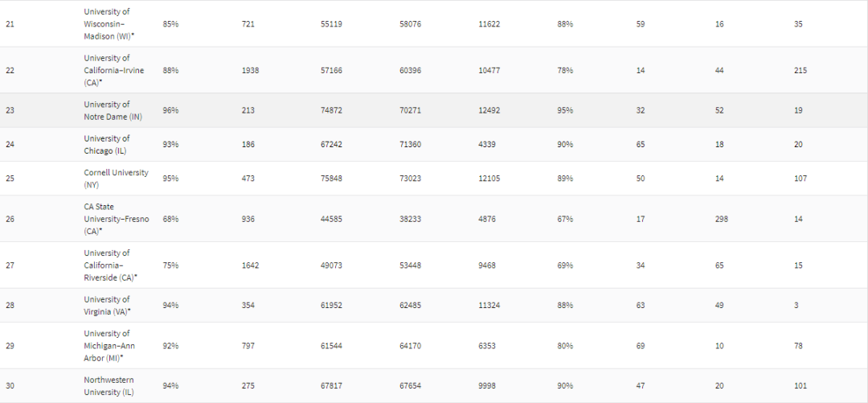Select the 11324 value in Virginia row

click(x=489, y=306)
